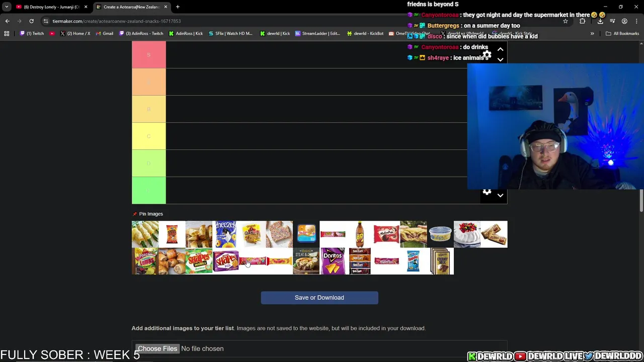Open the Home / X bookmark
644x362 pixels.
pos(75,34)
